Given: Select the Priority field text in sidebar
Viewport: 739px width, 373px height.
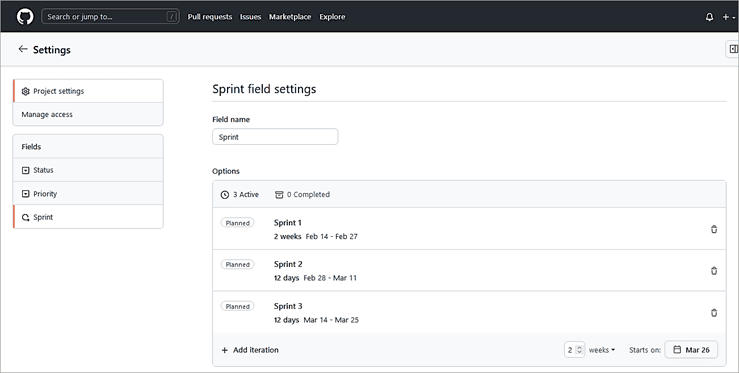Looking at the screenshot, I should [45, 194].
